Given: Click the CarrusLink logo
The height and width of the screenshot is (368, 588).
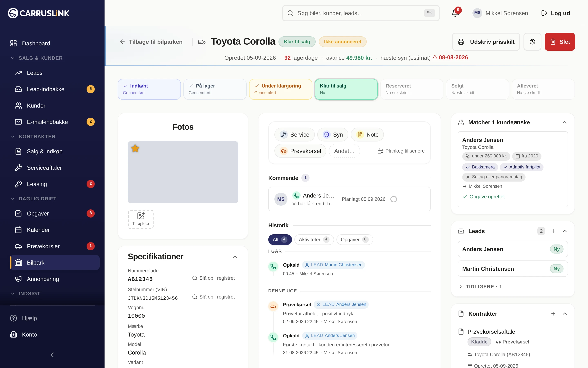Looking at the screenshot, I should (x=39, y=13).
